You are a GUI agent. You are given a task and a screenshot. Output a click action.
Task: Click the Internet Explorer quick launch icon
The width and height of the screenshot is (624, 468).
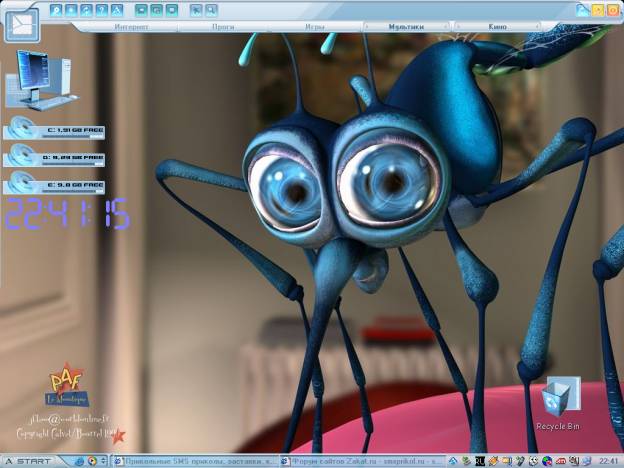pyautogui.click(x=79, y=461)
